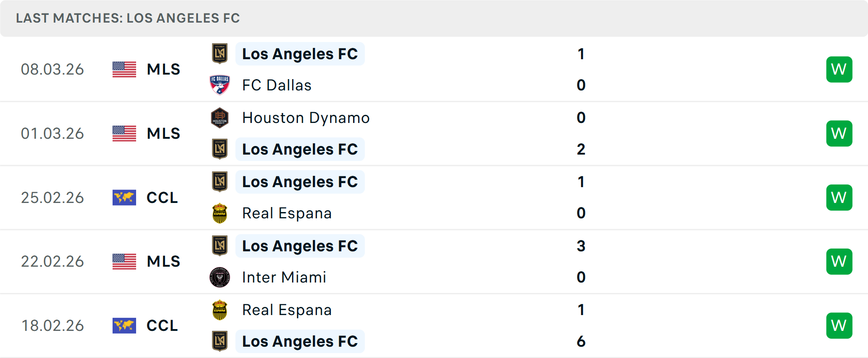Image resolution: width=868 pixels, height=358 pixels.
Task: Click the FC Dallas team crest
Action: click(x=220, y=85)
